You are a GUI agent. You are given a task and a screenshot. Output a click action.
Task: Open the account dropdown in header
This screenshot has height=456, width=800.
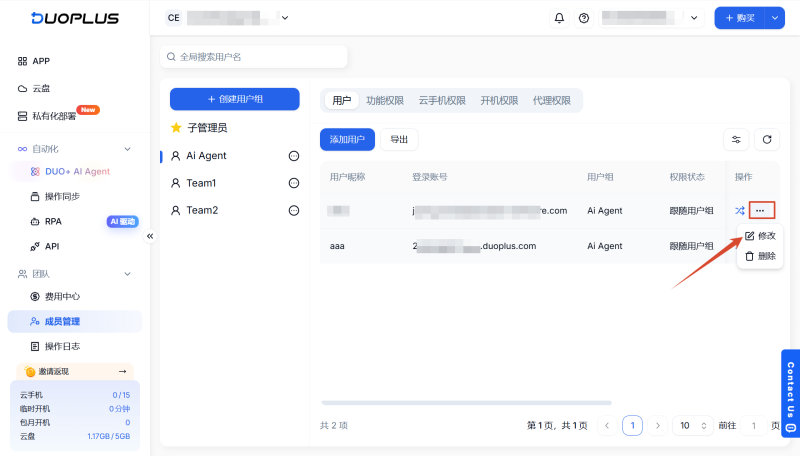pos(651,18)
